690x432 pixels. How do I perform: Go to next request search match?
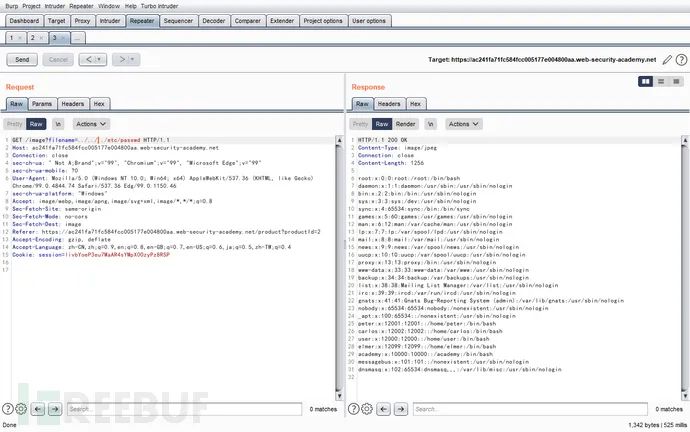click(55, 409)
